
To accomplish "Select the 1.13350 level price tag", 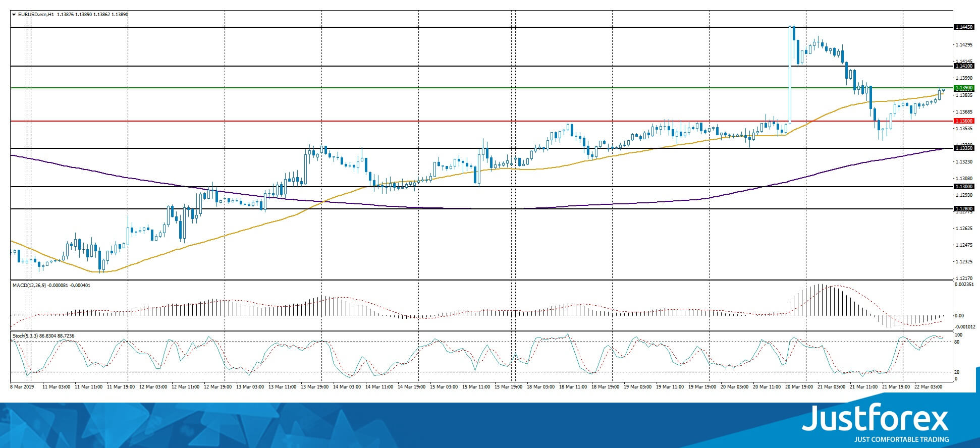I will 964,148.
